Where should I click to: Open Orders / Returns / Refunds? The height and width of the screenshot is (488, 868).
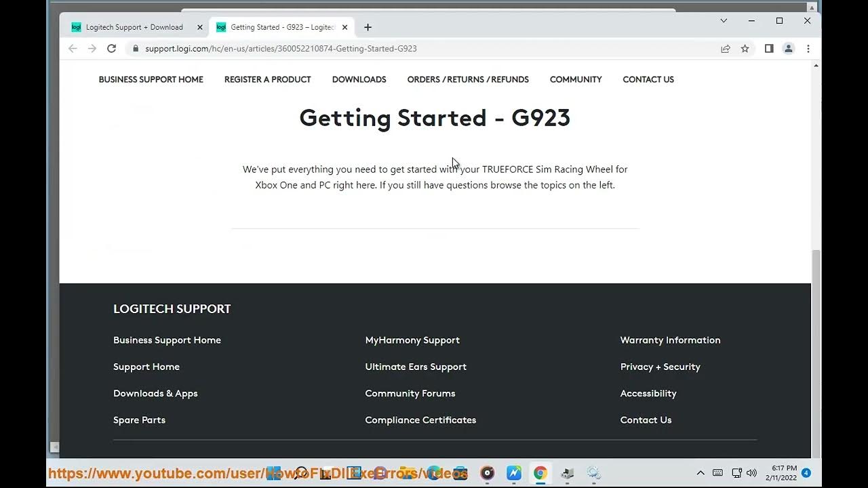pos(468,79)
